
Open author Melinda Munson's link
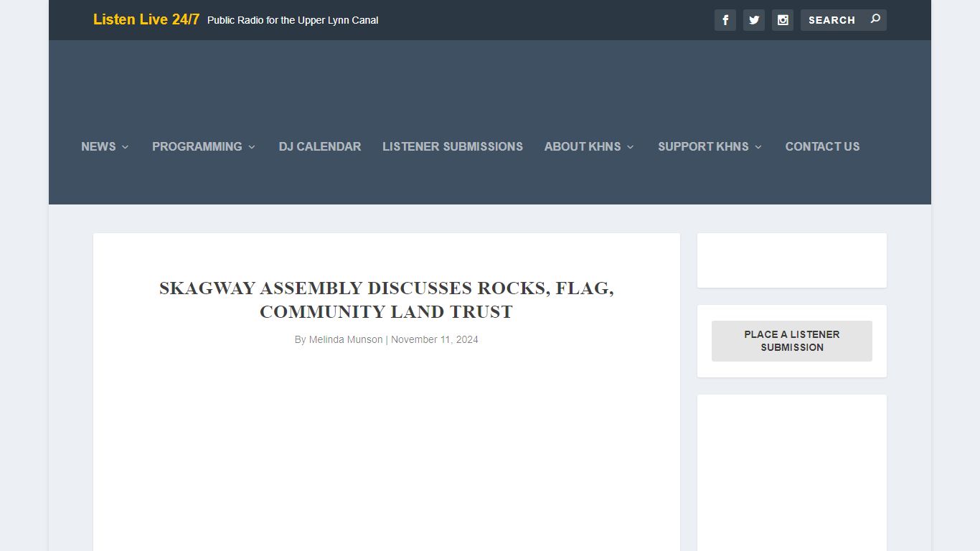[x=346, y=339]
